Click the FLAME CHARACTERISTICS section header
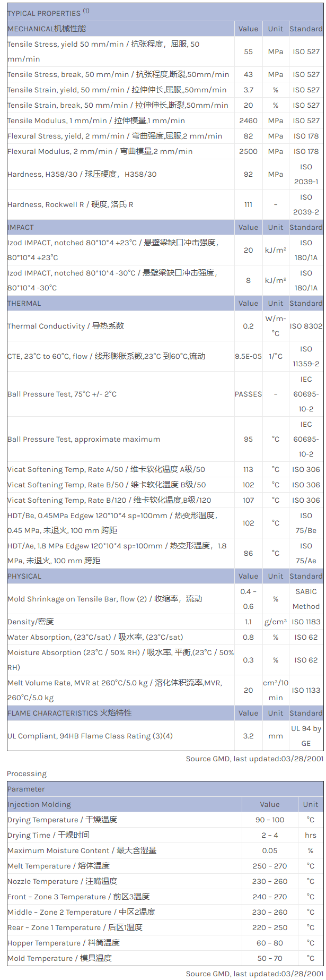Viewport: 326px width, 980px height. [x=69, y=713]
